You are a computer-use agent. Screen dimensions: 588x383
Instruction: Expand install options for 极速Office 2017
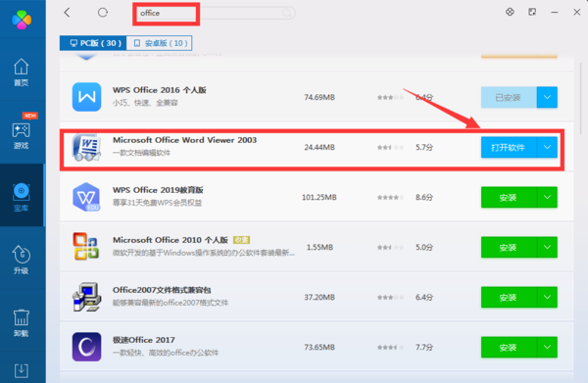547,347
